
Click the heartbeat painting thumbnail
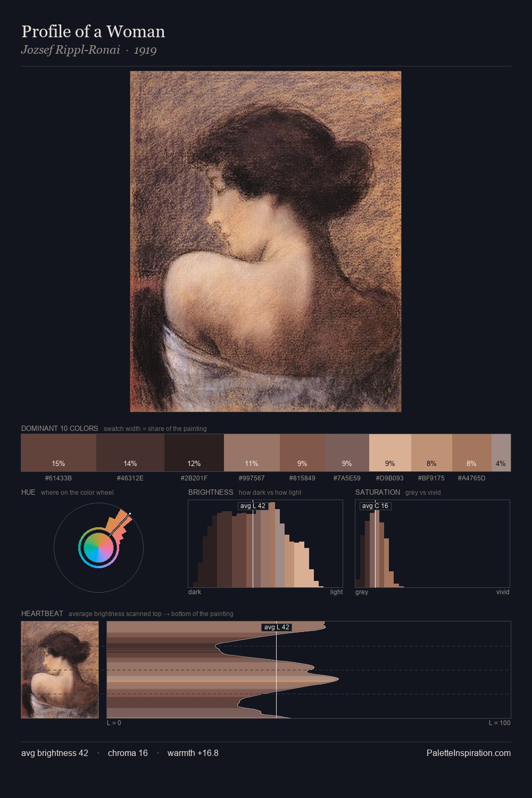[60, 670]
